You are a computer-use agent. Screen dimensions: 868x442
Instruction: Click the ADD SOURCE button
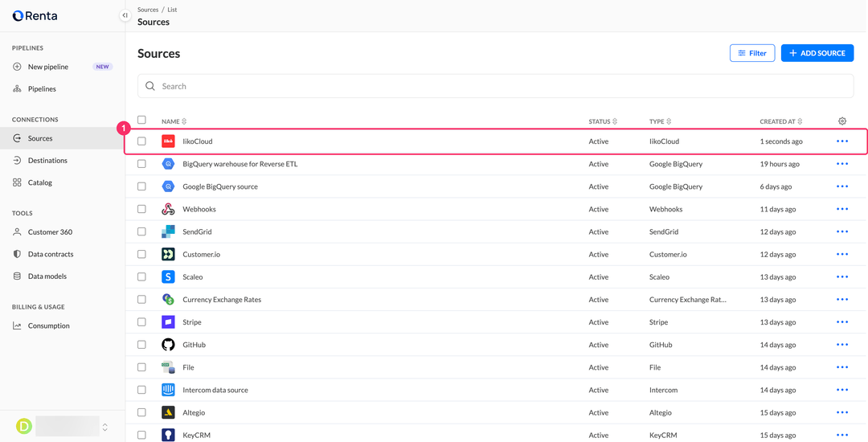(817, 53)
